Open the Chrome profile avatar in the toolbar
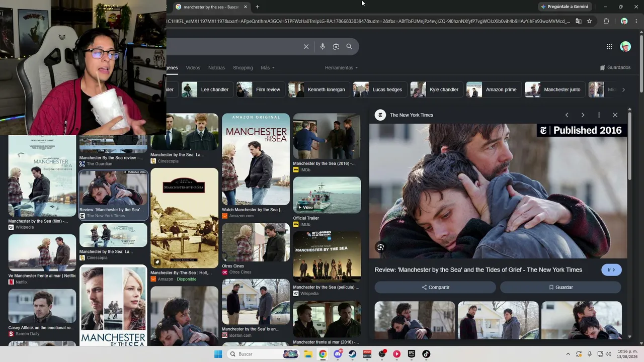This screenshot has width=644, height=362. pyautogui.click(x=624, y=21)
